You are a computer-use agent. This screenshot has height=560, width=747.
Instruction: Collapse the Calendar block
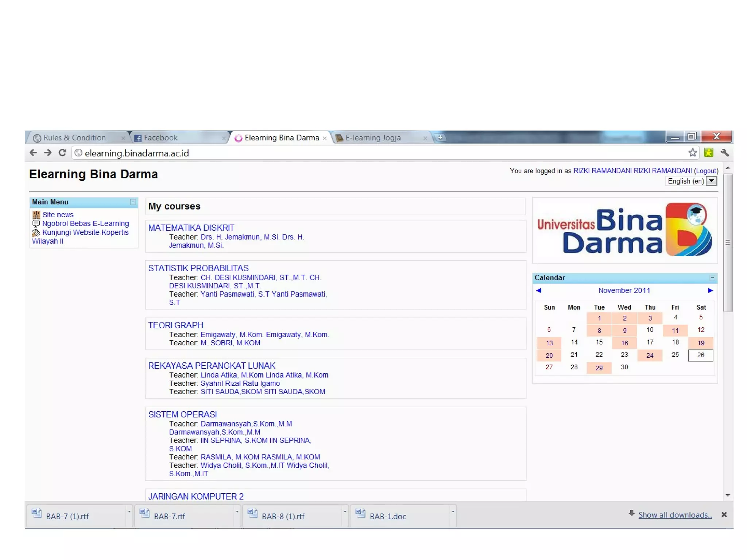(712, 277)
